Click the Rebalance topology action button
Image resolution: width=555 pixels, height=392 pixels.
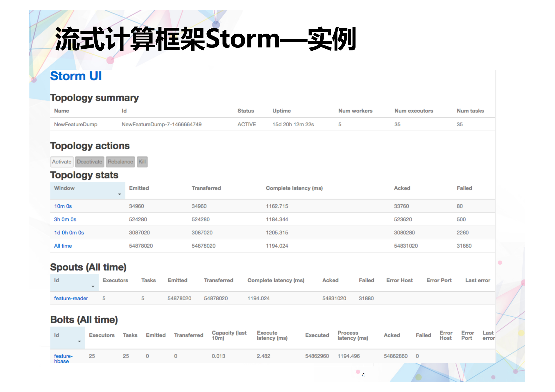tap(120, 162)
